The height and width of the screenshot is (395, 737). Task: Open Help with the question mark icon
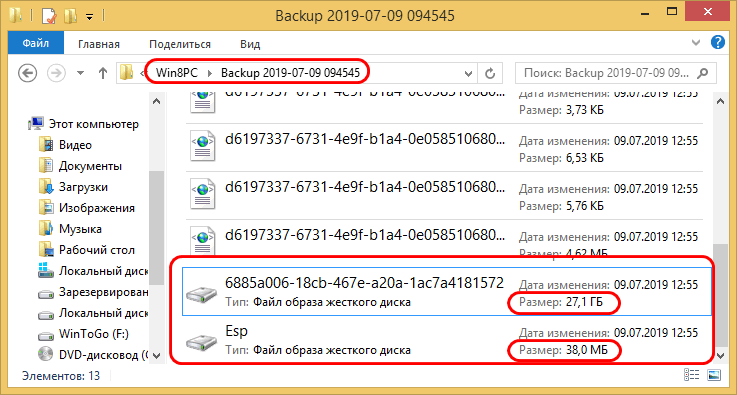click(718, 43)
